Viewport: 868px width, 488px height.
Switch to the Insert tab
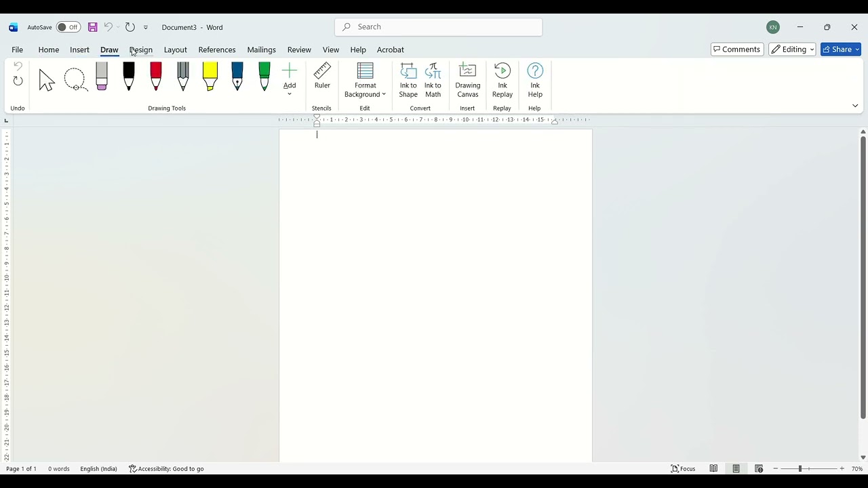tap(79, 49)
